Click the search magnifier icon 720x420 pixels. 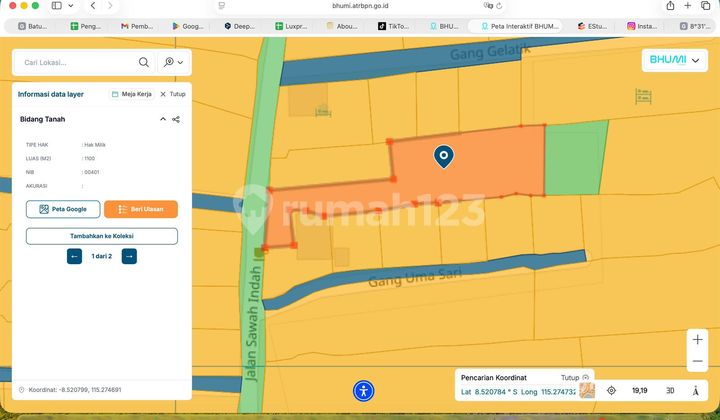144,62
